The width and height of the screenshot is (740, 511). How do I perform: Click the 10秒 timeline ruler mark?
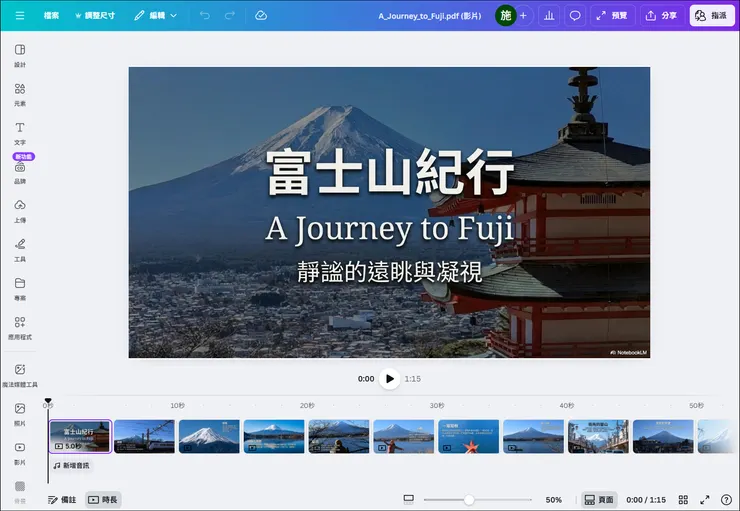(x=177, y=405)
